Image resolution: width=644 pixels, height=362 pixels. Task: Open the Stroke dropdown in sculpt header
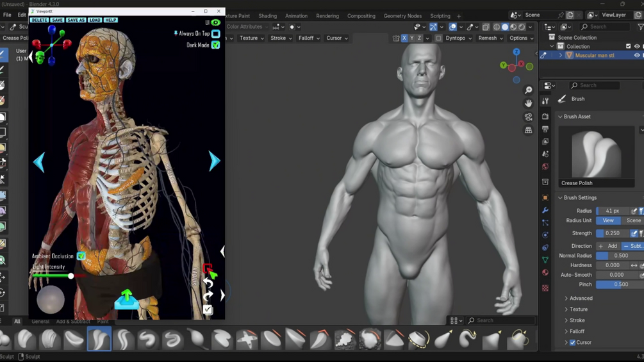click(x=281, y=38)
